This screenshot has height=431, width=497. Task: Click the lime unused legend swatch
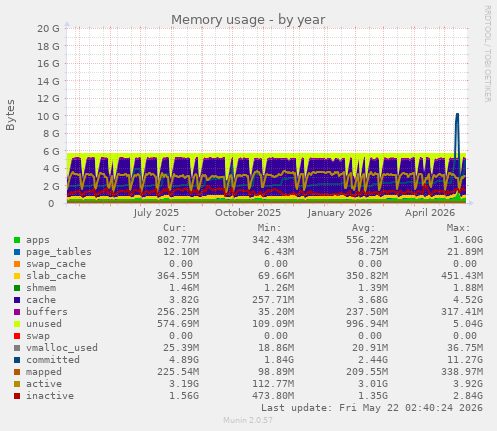click(x=17, y=324)
